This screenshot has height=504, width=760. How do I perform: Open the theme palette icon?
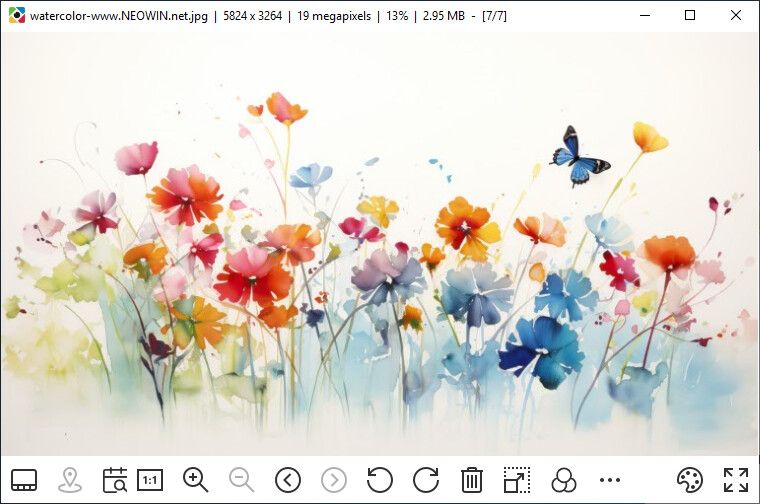[x=689, y=480]
